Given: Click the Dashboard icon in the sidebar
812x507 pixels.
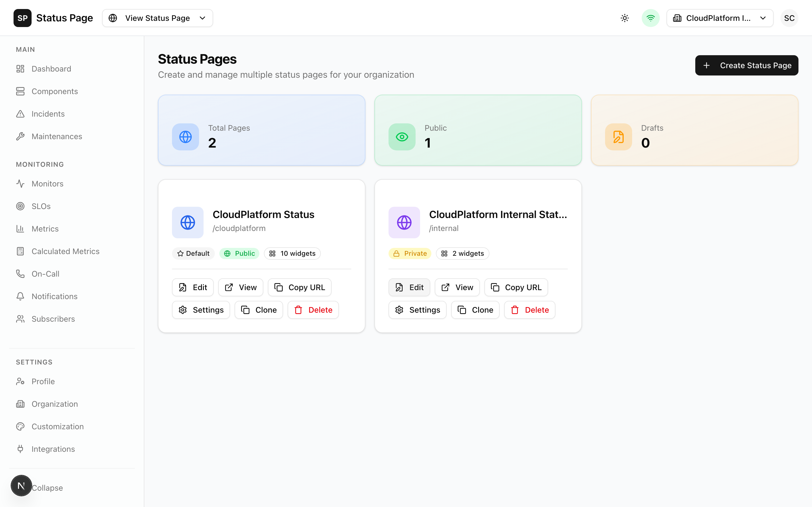Looking at the screenshot, I should click(x=21, y=69).
